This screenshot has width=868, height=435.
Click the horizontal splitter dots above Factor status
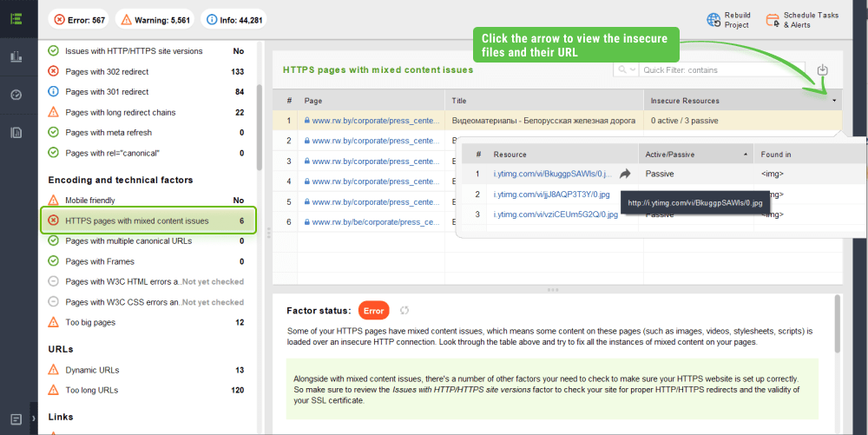pos(552,290)
